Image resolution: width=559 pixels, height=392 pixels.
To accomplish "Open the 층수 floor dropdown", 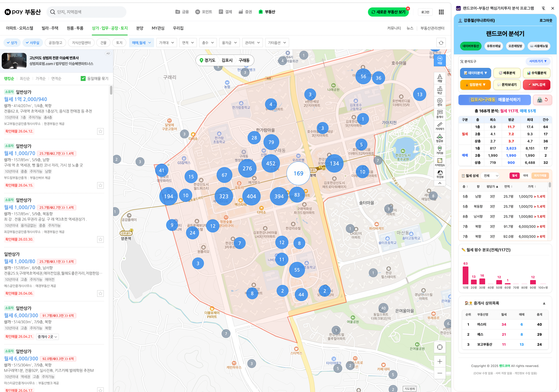I will [208, 43].
